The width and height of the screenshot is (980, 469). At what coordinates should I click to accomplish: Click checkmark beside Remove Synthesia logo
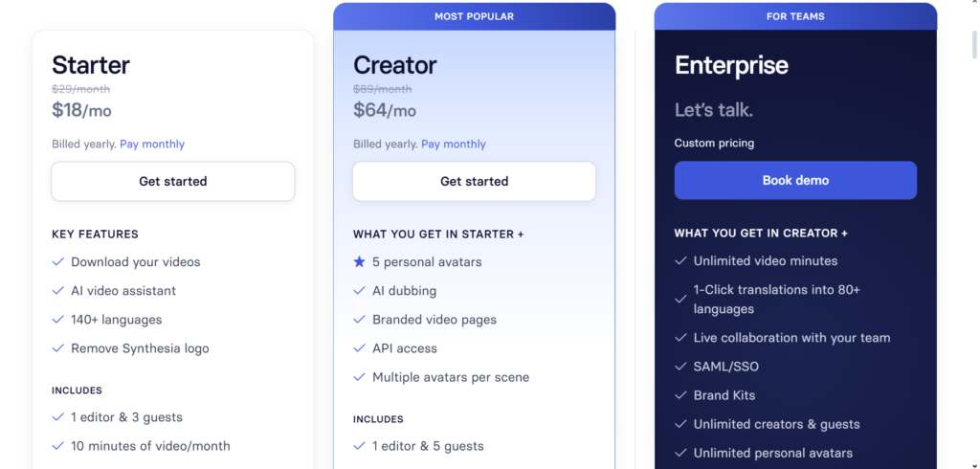57,348
